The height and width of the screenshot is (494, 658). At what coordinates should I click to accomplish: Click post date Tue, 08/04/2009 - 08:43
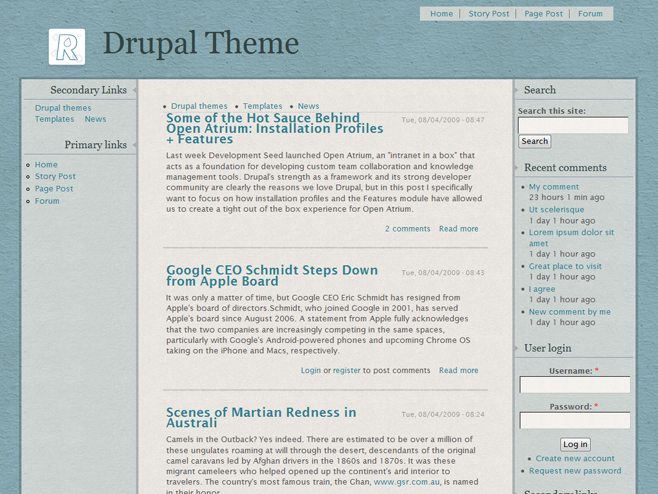pyautogui.click(x=443, y=273)
